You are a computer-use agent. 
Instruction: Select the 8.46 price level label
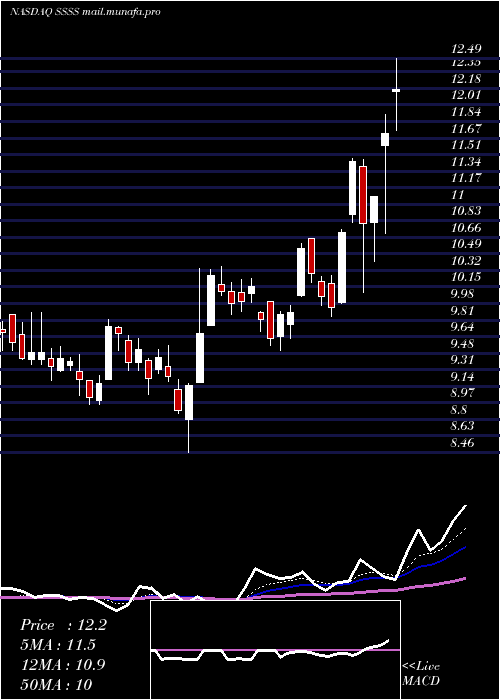463,443
